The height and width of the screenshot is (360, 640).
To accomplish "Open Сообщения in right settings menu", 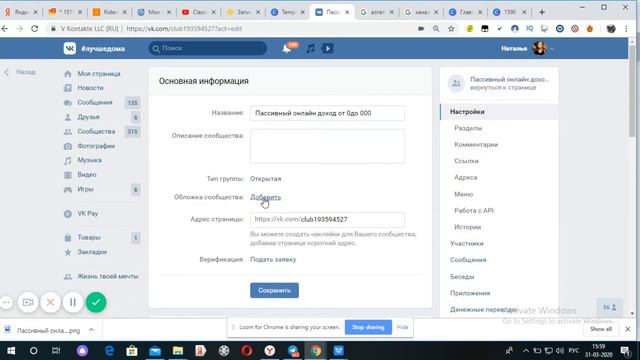I will pos(468,260).
